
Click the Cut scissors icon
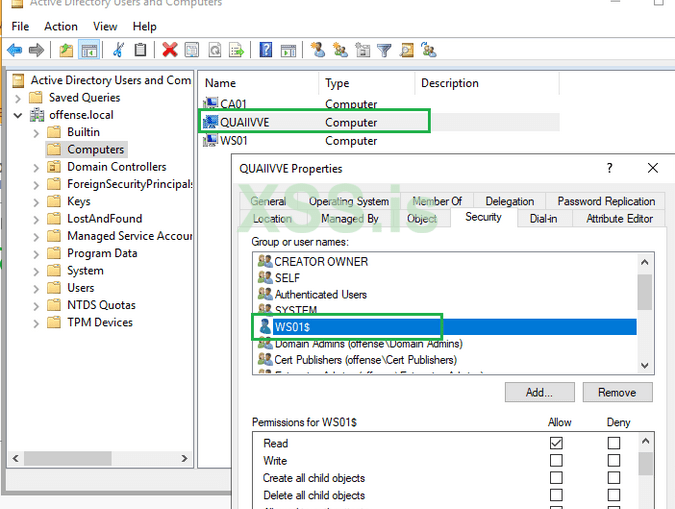coord(118,50)
